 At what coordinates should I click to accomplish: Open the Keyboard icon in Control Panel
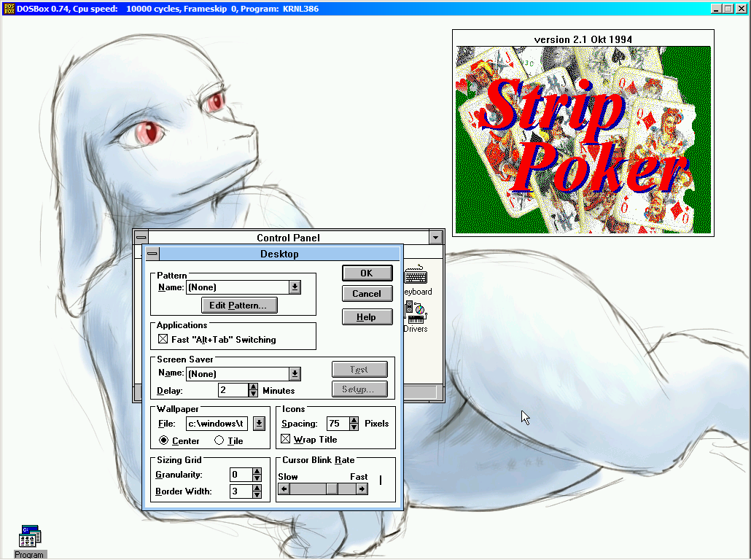[x=416, y=278]
